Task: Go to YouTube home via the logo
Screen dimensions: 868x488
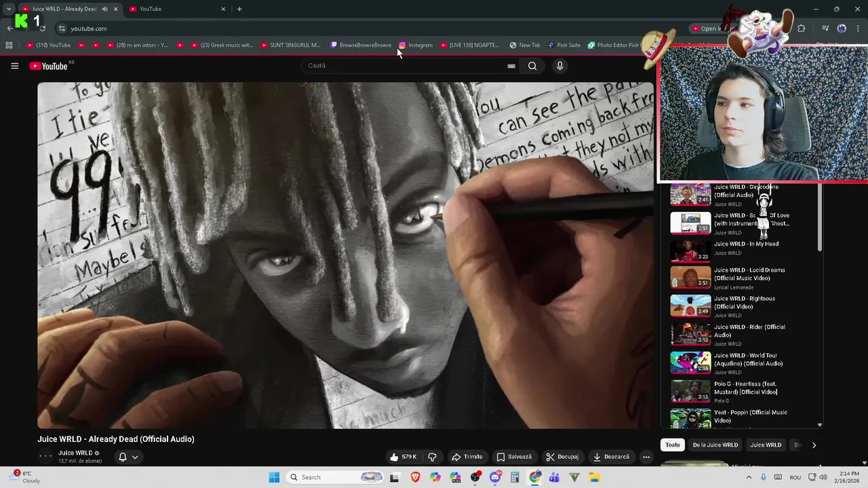Action: (x=49, y=66)
